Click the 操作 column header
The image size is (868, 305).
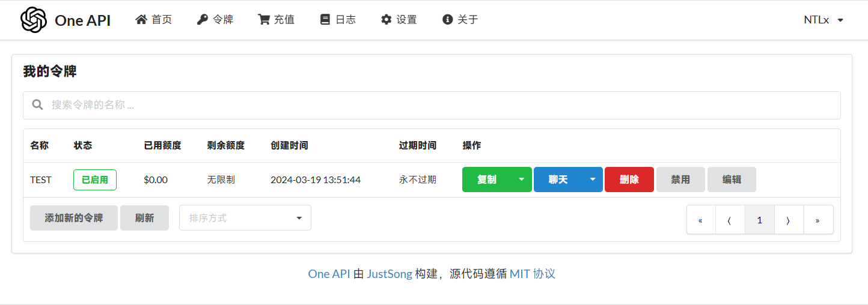[472, 145]
